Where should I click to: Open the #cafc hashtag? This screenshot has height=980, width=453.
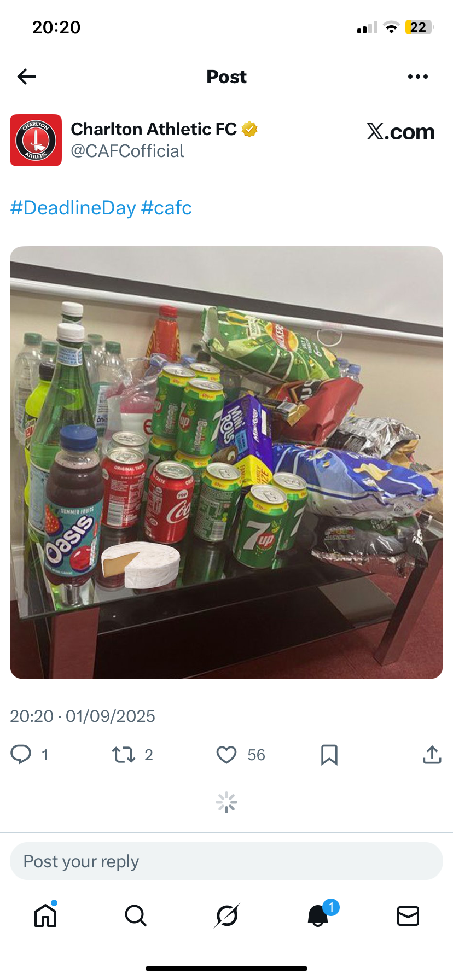pyautogui.click(x=166, y=208)
